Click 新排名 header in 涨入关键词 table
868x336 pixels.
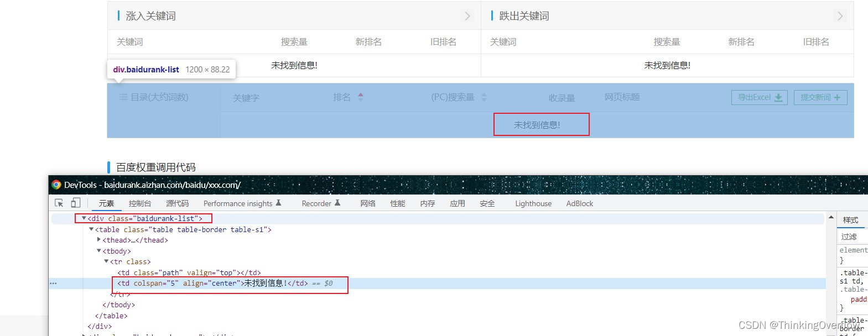point(369,42)
